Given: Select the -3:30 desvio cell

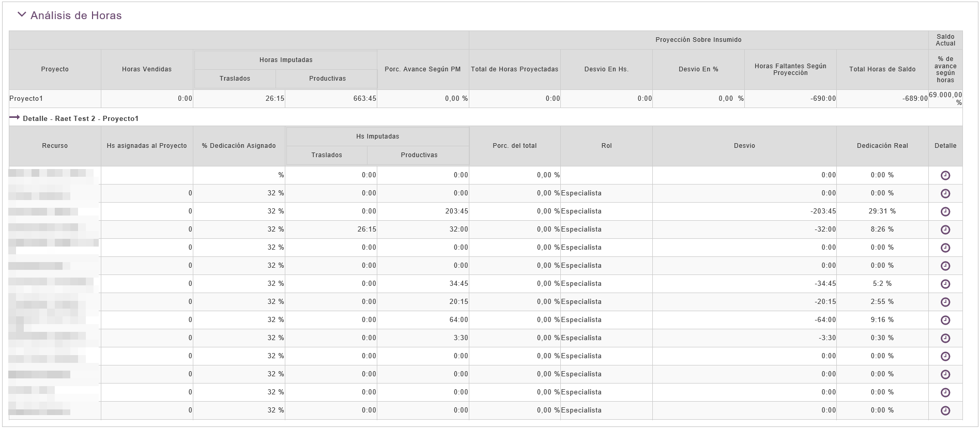Looking at the screenshot, I should tap(744, 338).
